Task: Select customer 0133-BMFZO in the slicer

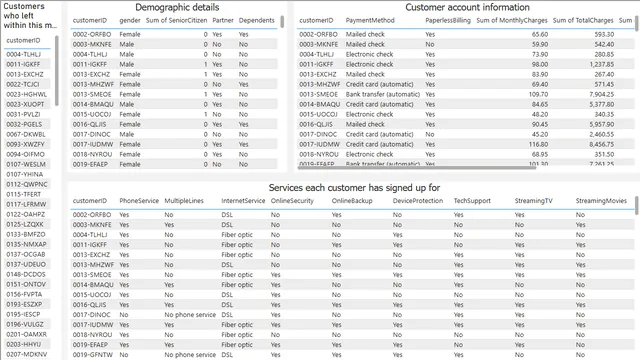Action: tap(27, 234)
